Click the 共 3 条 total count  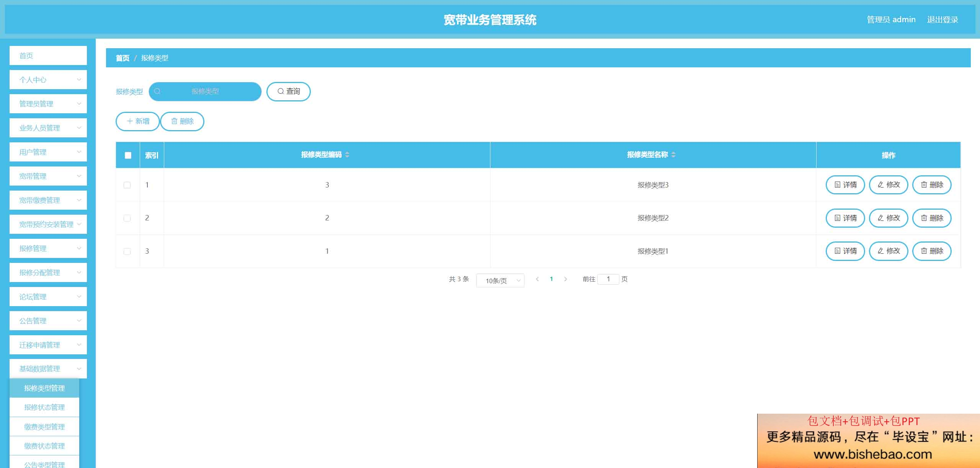pyautogui.click(x=459, y=279)
